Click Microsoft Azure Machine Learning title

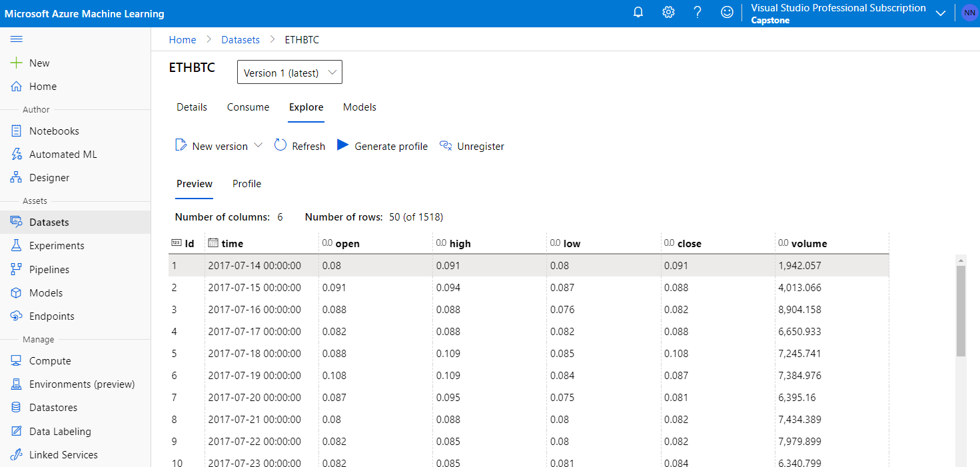point(85,13)
